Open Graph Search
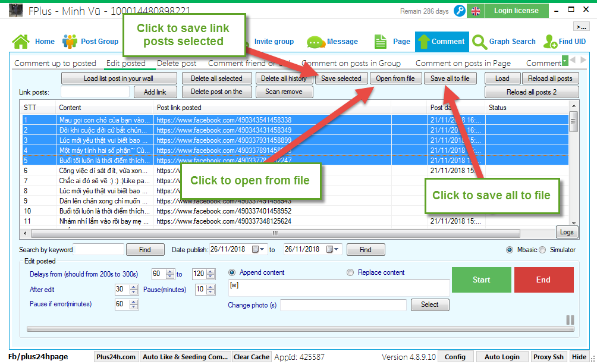The width and height of the screenshot is (597, 364). [504, 42]
